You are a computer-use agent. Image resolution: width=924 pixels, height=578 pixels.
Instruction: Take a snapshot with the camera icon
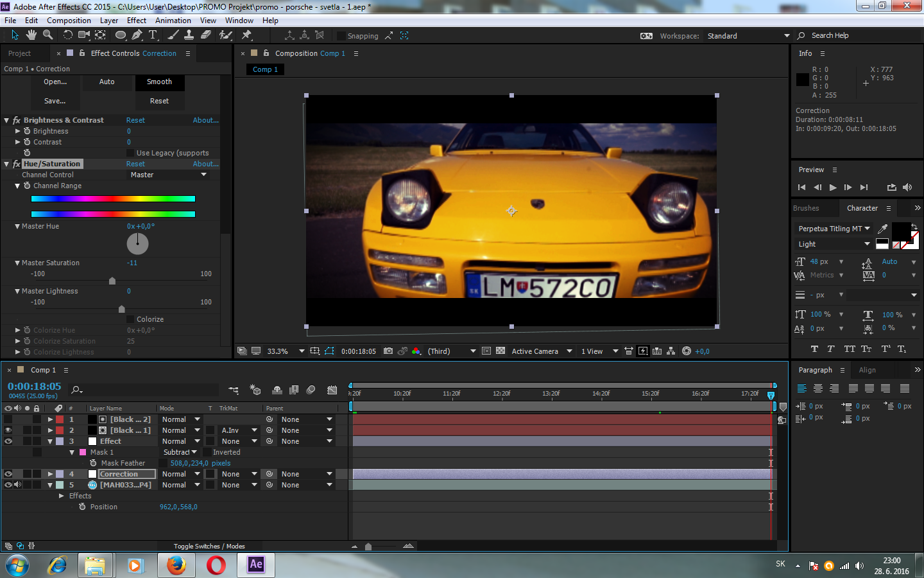(388, 351)
